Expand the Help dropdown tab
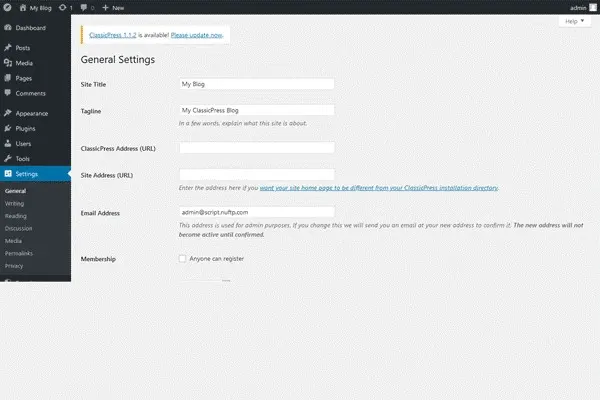The image size is (600, 400). (574, 21)
